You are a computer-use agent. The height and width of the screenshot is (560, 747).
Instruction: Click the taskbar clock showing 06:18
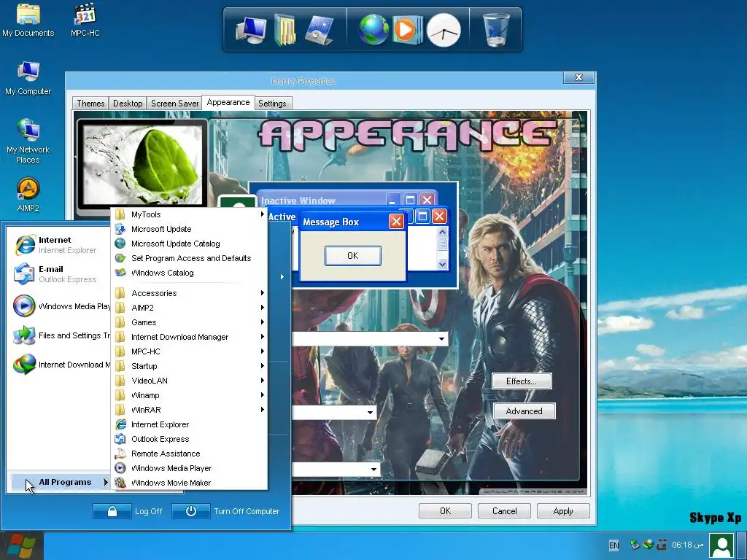point(687,545)
